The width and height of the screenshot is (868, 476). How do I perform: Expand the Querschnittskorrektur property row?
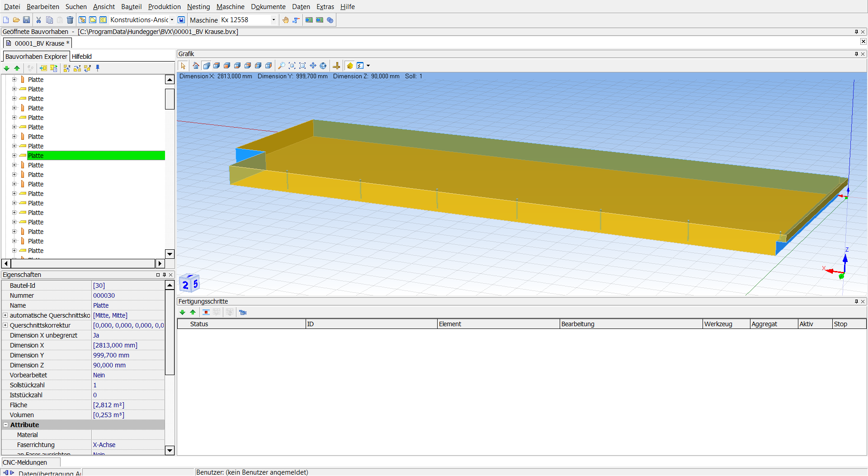click(x=5, y=325)
